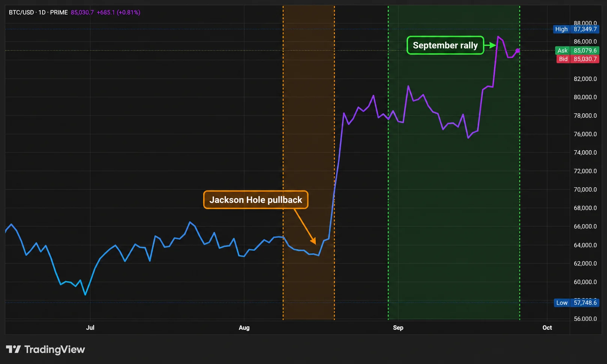Click the 1D interval label

point(42,12)
